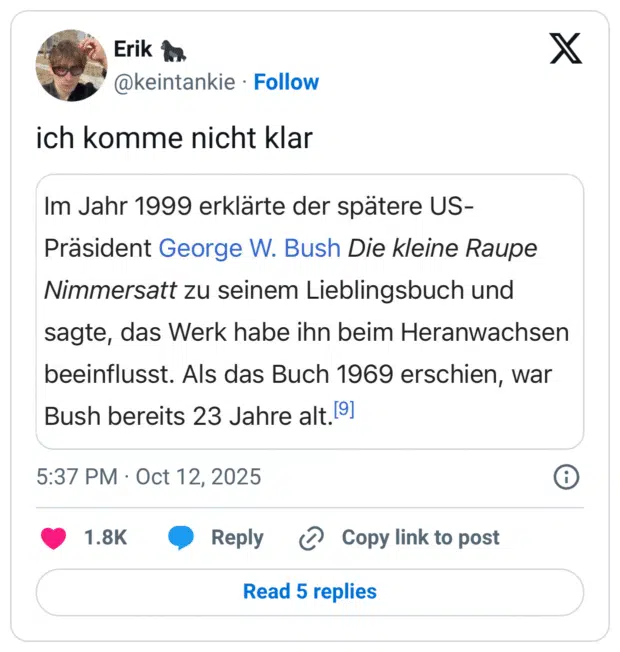Open the info circle icon
620x652 pixels.
[x=566, y=477]
